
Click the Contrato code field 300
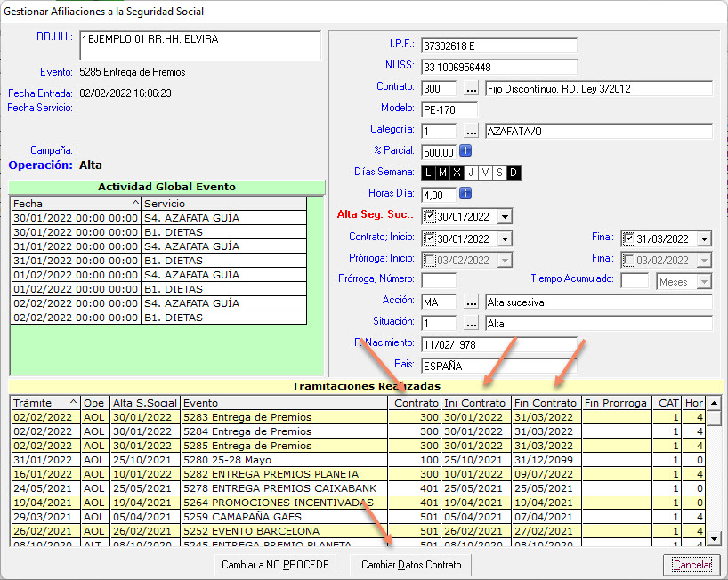(x=439, y=88)
